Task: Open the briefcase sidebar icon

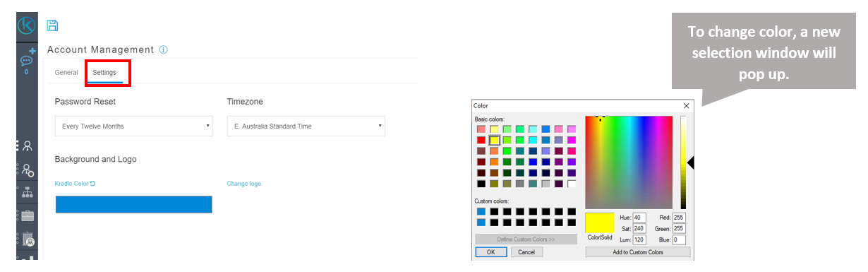Action: 28,215
